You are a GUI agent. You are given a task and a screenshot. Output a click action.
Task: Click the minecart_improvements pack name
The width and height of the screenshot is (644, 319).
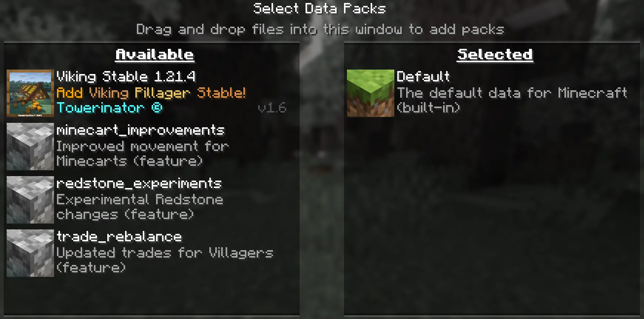tap(141, 130)
